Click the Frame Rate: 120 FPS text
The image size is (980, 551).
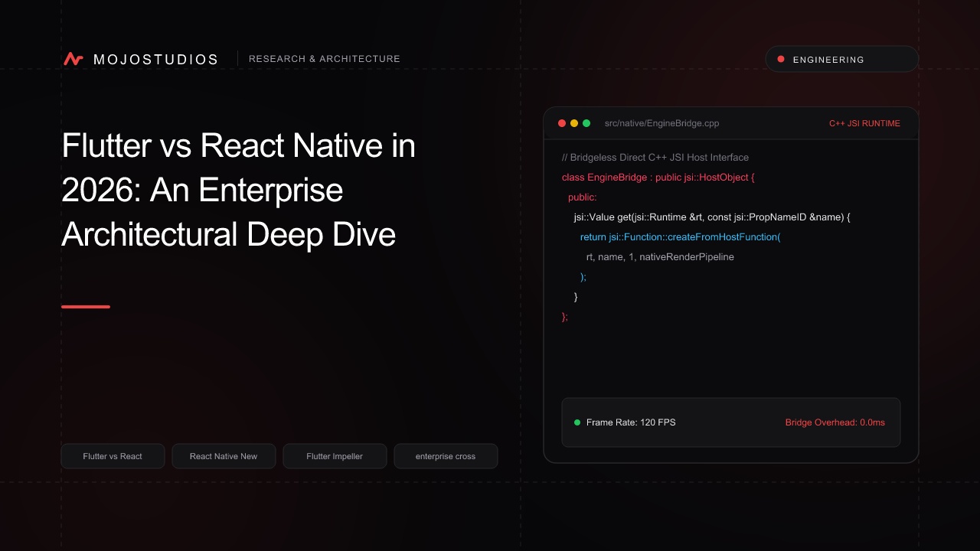631,422
